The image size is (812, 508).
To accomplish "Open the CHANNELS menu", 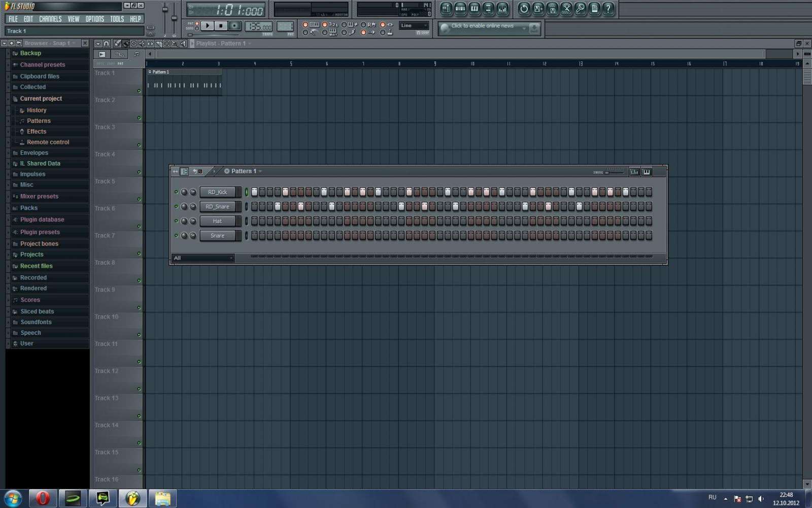I will click(50, 19).
